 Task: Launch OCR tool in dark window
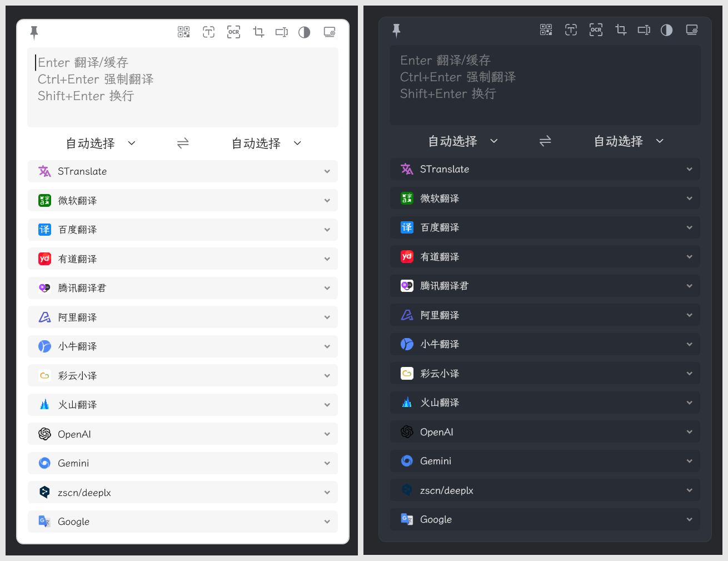(596, 30)
